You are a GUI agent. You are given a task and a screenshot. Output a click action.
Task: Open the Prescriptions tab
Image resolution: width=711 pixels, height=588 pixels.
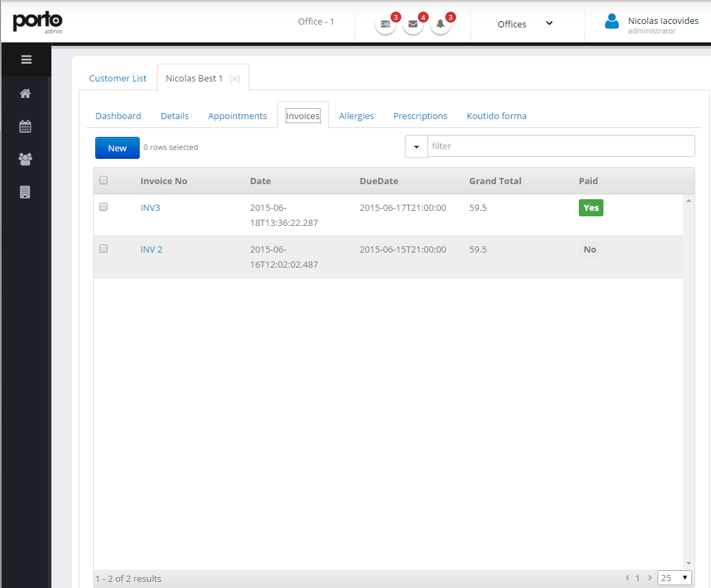click(421, 116)
